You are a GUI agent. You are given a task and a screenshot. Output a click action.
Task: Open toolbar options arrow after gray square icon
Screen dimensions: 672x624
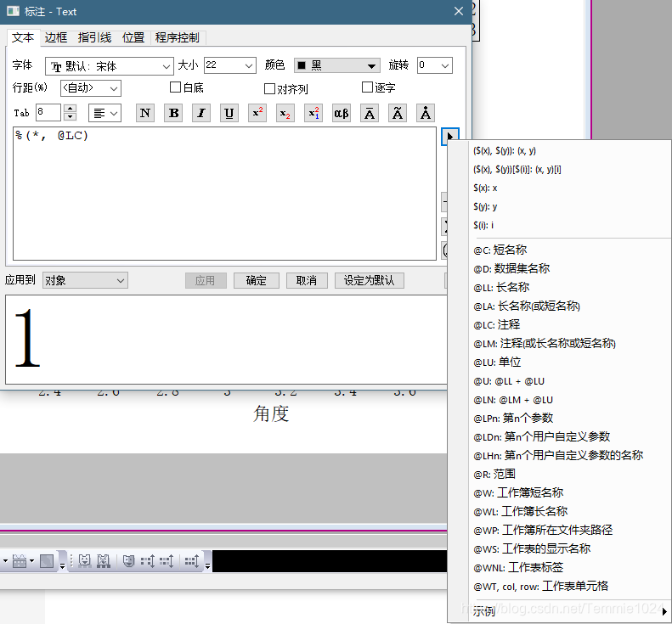tap(62, 565)
